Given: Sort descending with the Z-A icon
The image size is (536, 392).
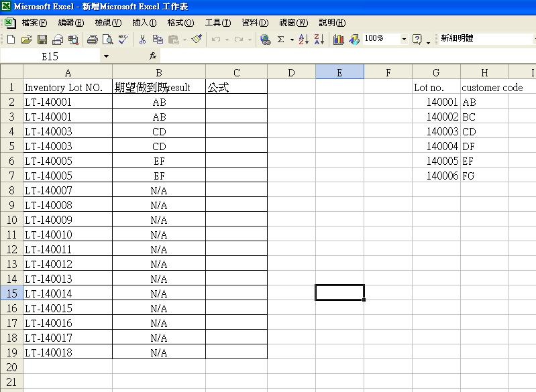Looking at the screenshot, I should coord(319,40).
